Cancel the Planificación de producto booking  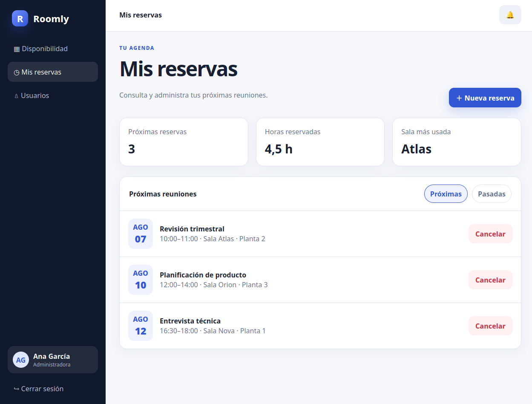coord(490,280)
